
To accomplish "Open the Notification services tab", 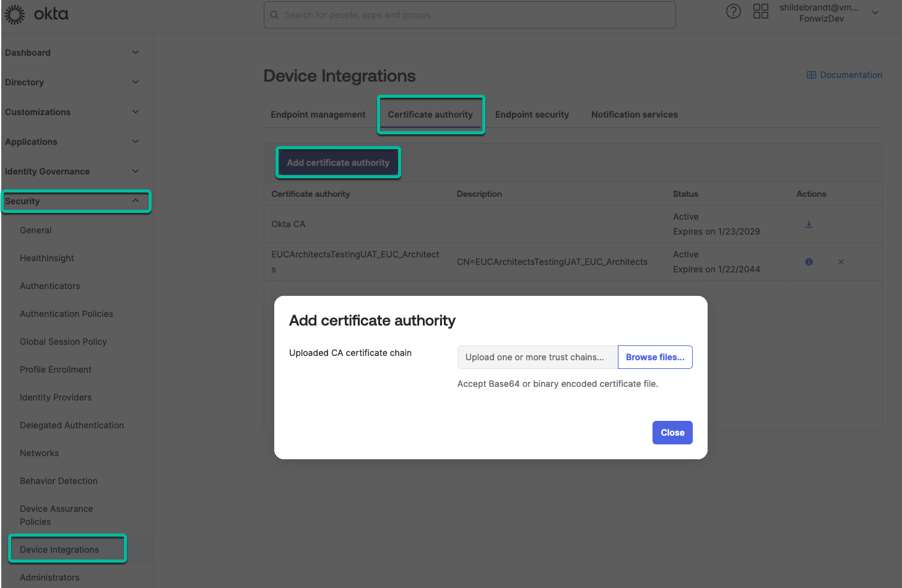I will click(x=634, y=114).
